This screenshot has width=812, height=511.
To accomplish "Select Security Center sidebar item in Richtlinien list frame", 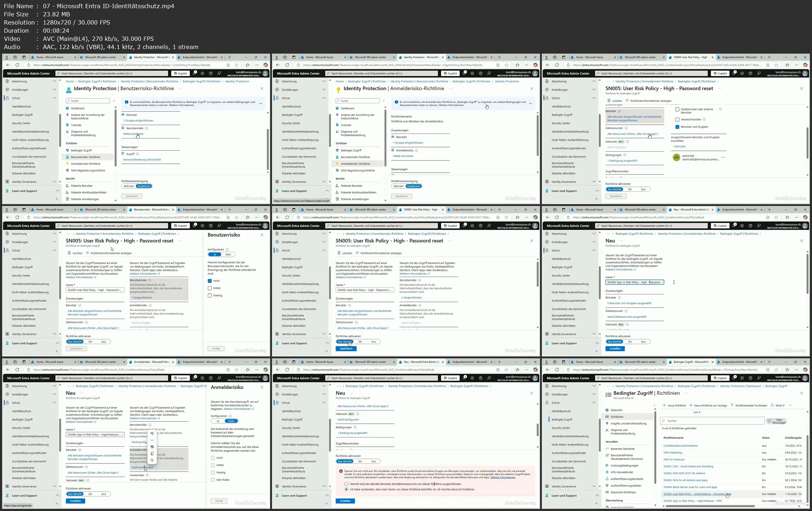I will pyautogui.click(x=561, y=428).
